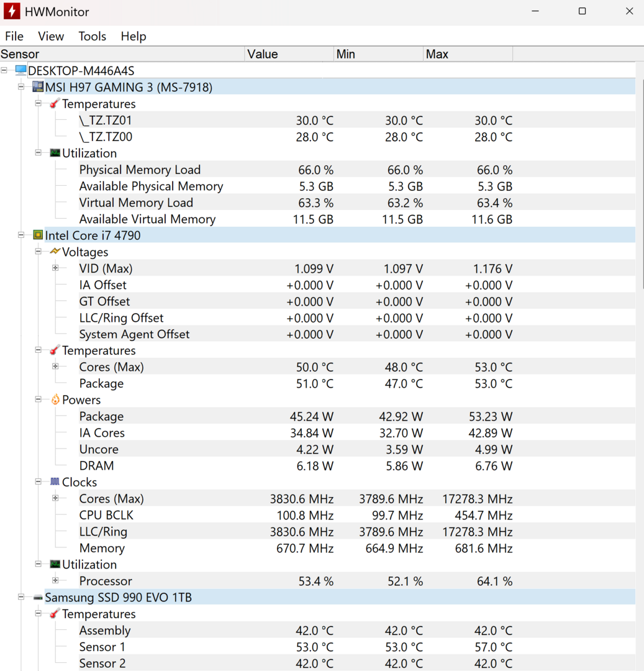Open the View menu
The image size is (644, 671).
[51, 37]
